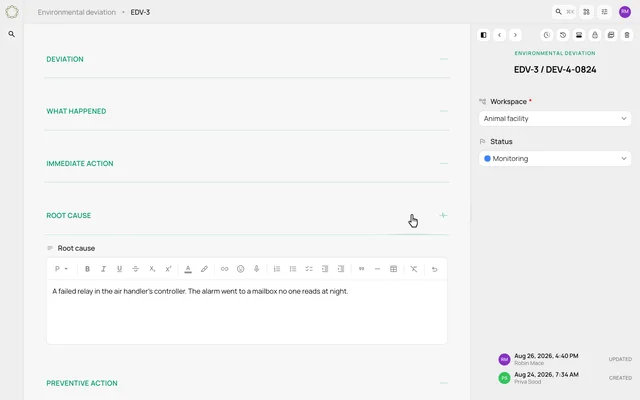This screenshot has width=640, height=400.
Task: Click the second indent icon before blockquote
Action: (341, 269)
